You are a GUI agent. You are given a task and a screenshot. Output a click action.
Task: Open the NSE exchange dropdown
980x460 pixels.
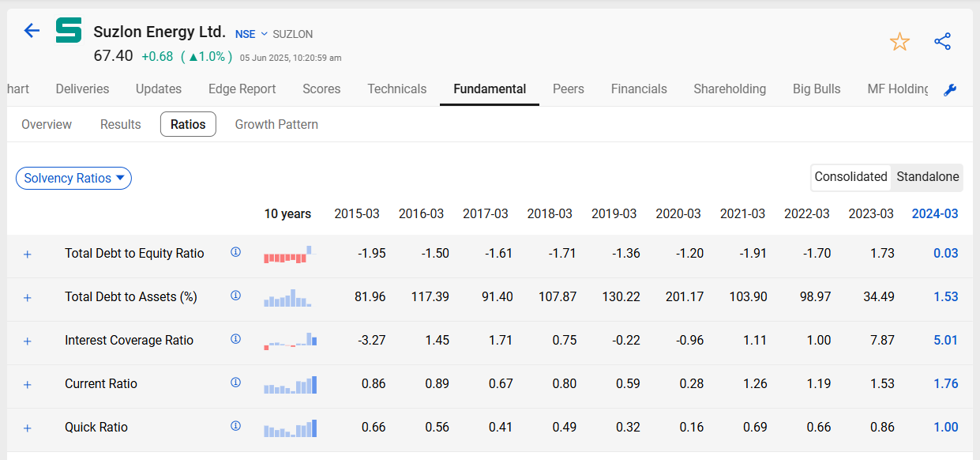(252, 34)
